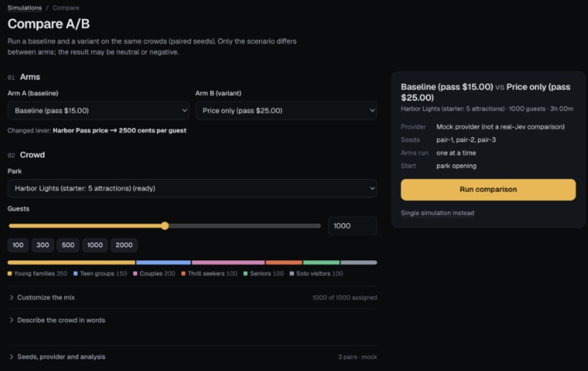Click the '1000 of 1000 assigned' text
588x371 pixels.
344,297
